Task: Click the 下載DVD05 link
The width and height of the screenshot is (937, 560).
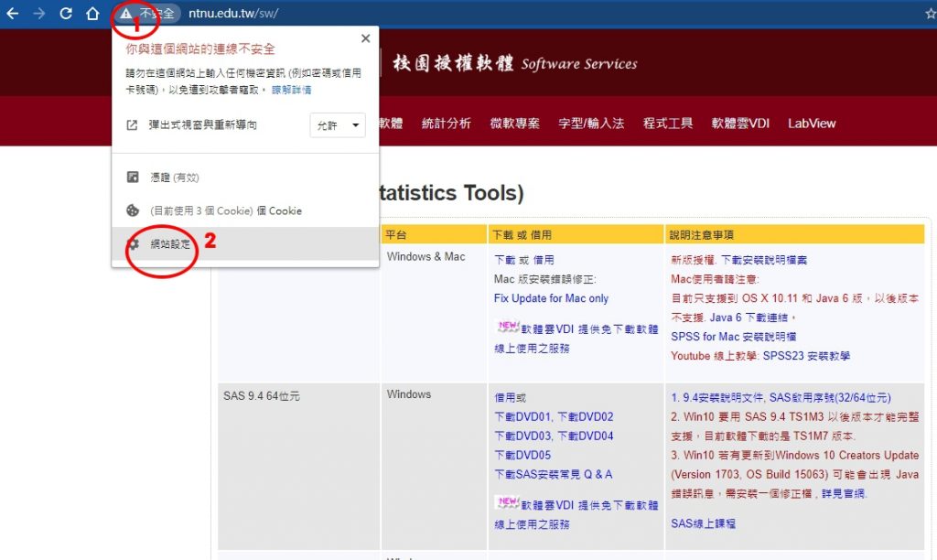Action: [522, 455]
